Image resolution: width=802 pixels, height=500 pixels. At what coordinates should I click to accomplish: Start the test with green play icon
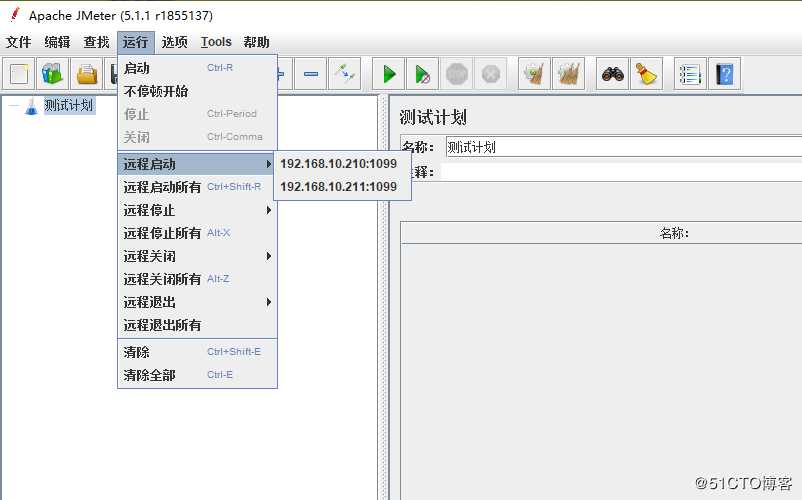[x=389, y=74]
